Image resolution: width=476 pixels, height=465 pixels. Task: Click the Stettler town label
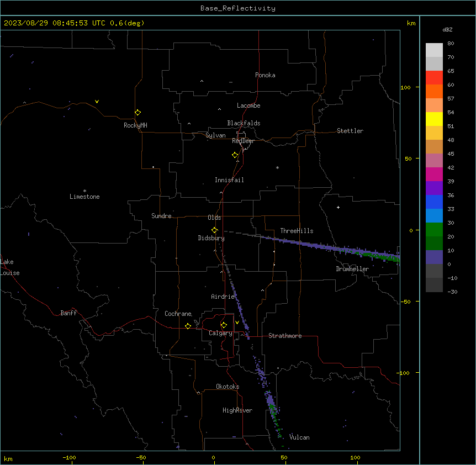[x=350, y=131]
